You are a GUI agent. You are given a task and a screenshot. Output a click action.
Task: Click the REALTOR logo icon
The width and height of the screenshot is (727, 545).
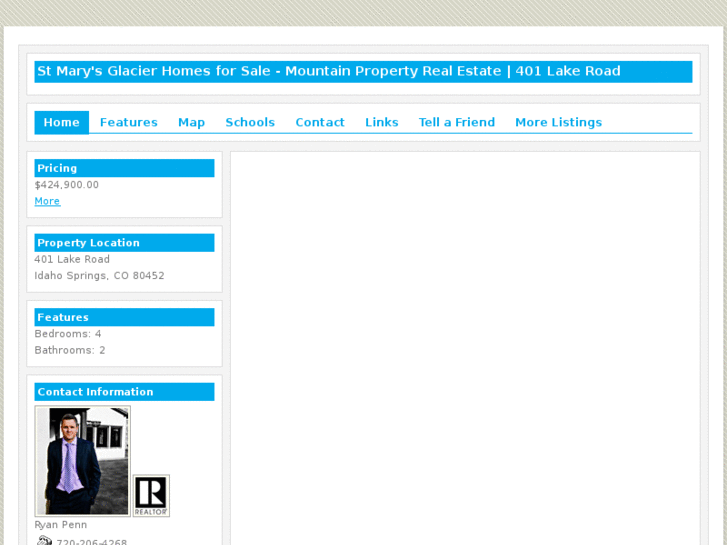pos(152,496)
